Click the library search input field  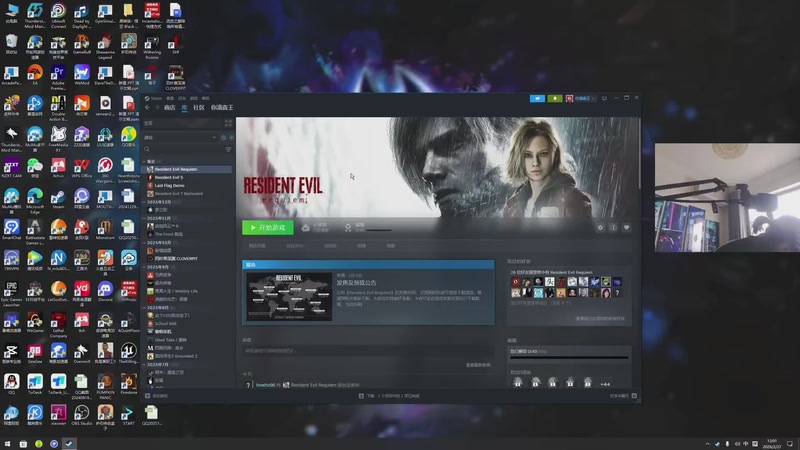187,149
